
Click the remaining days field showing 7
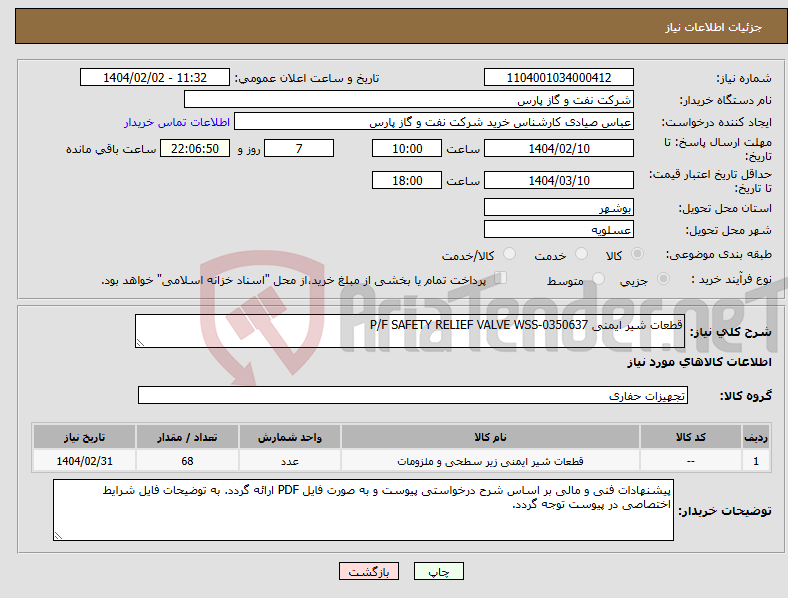[x=299, y=148]
